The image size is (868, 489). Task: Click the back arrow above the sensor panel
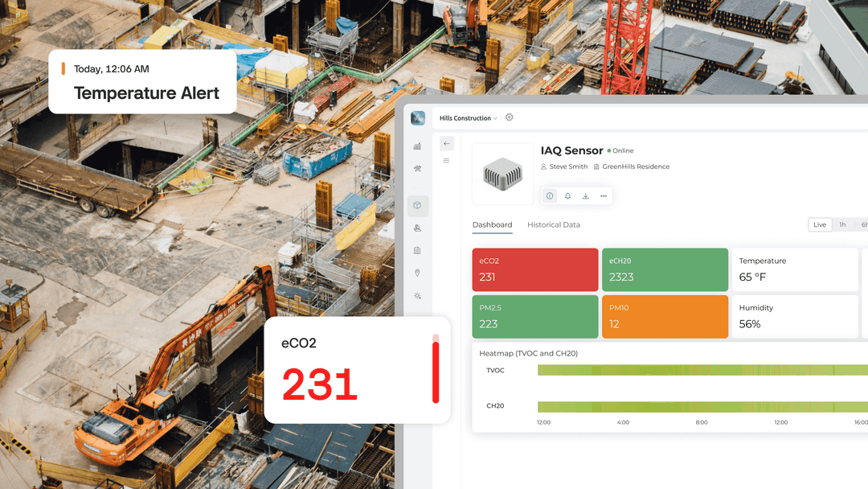(447, 143)
